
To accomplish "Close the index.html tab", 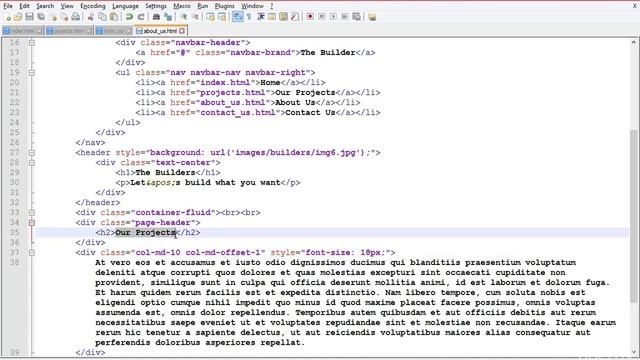I will point(39,31).
